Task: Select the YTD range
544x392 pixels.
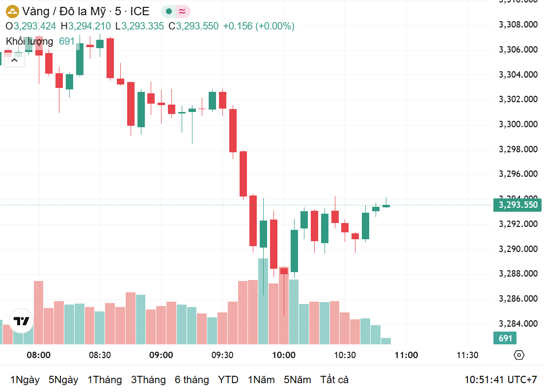Action: click(x=228, y=380)
